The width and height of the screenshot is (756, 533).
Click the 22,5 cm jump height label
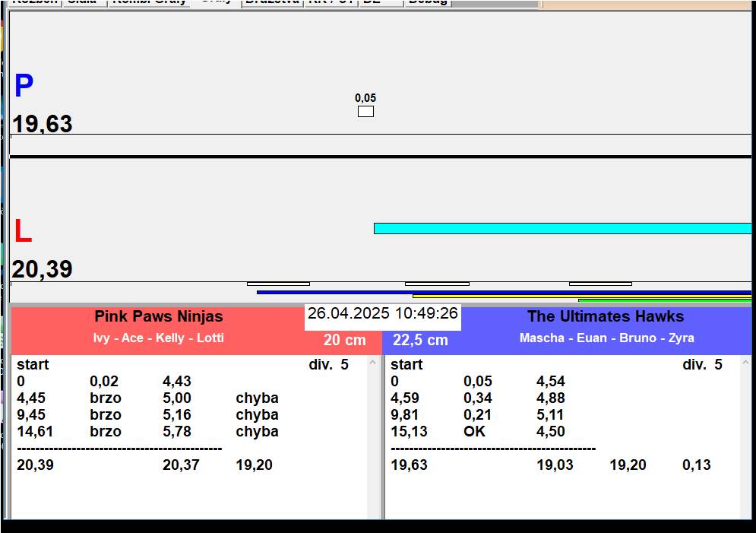point(420,340)
